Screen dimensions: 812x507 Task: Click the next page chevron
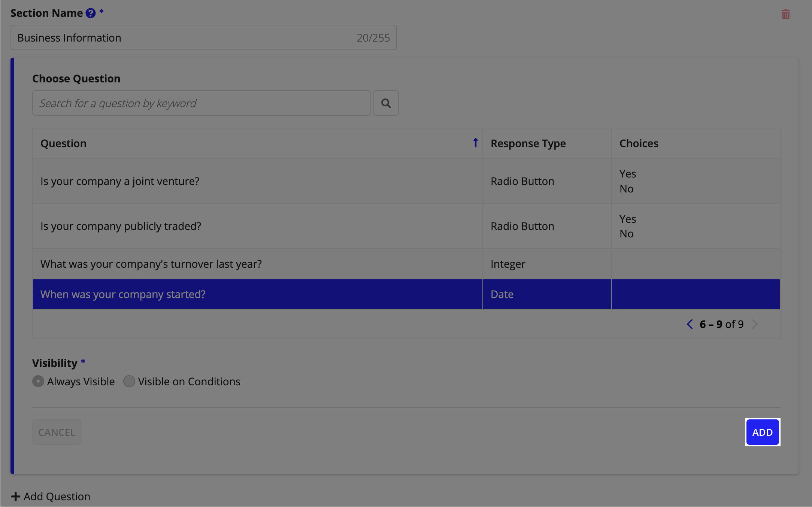coord(755,324)
